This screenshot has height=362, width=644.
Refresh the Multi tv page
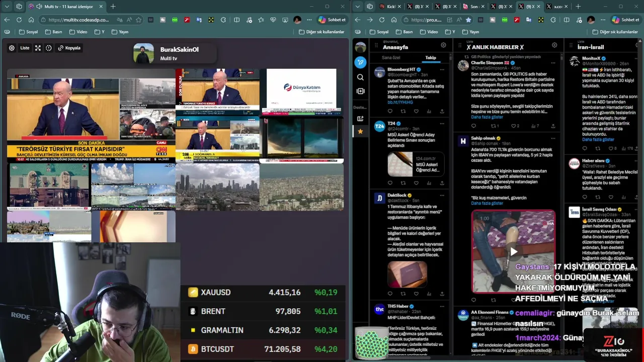(19, 20)
